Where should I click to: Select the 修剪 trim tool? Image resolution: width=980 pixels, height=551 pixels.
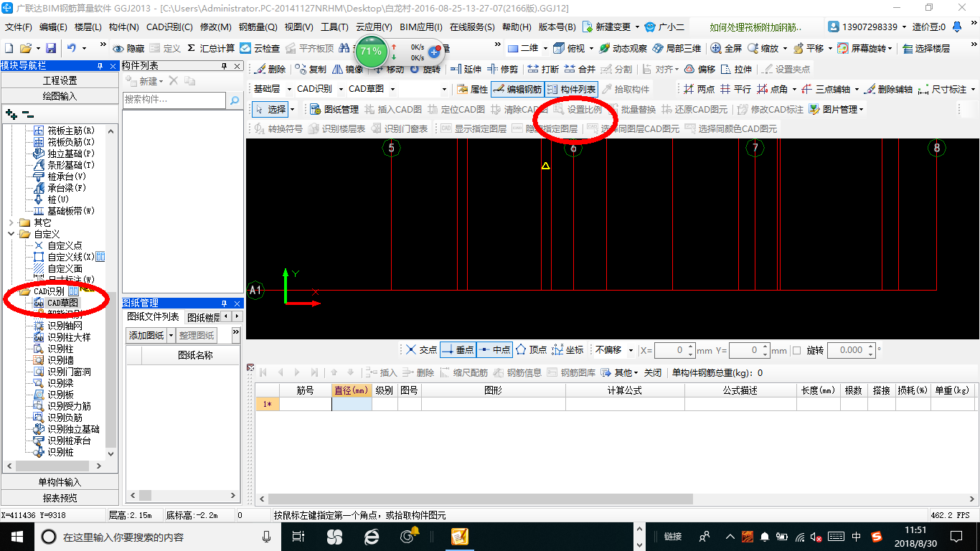tap(502, 70)
